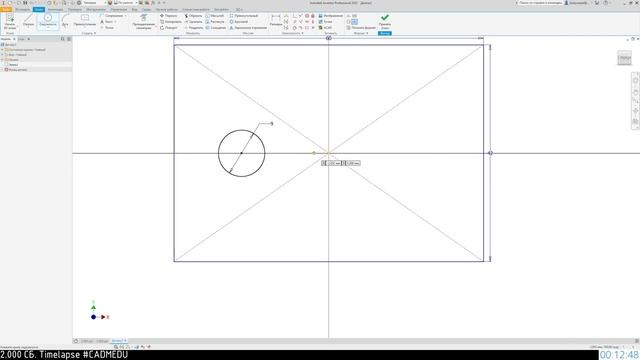Open the browser panel menu icon

click(69, 39)
